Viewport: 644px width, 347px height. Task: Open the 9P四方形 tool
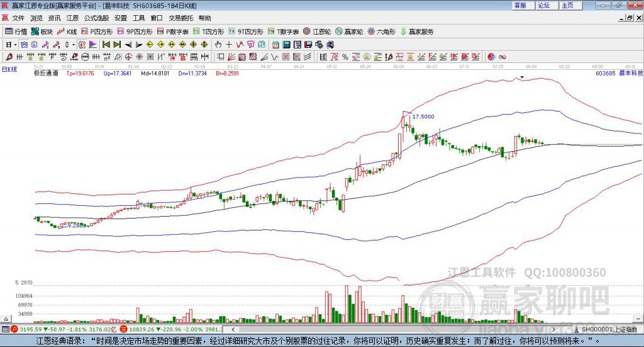[x=135, y=31]
